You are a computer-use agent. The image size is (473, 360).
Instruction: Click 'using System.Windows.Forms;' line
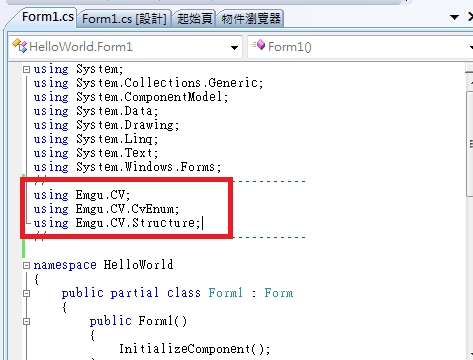[127, 167]
